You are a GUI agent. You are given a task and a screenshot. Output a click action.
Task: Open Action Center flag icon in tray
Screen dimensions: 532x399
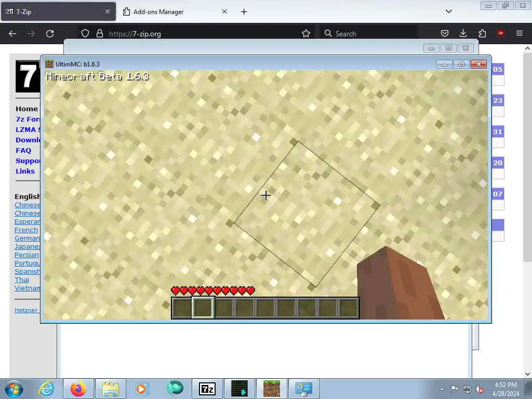(x=454, y=389)
